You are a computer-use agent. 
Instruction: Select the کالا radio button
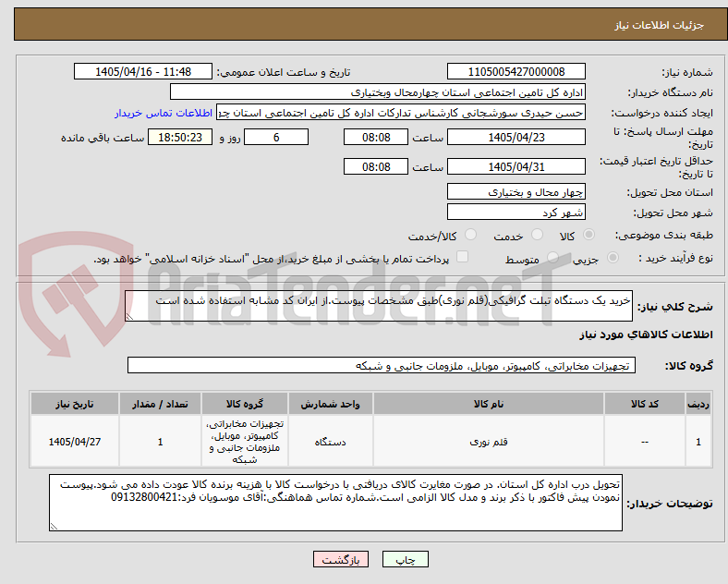point(588,235)
